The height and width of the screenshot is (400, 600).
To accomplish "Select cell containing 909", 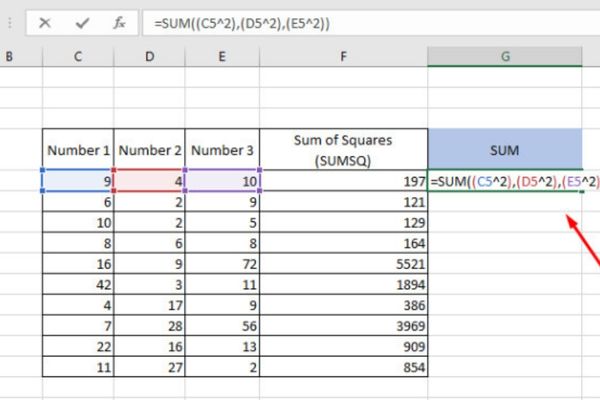I will [344, 346].
